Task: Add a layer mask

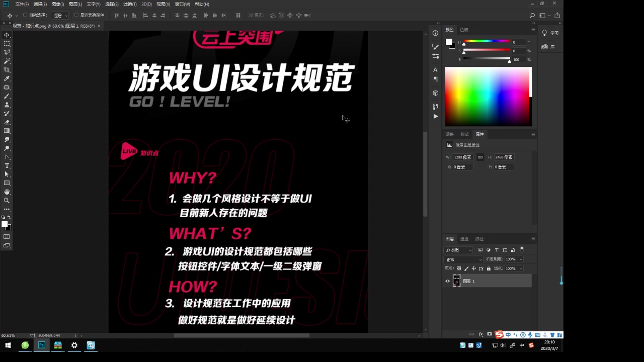Action: pos(490,334)
